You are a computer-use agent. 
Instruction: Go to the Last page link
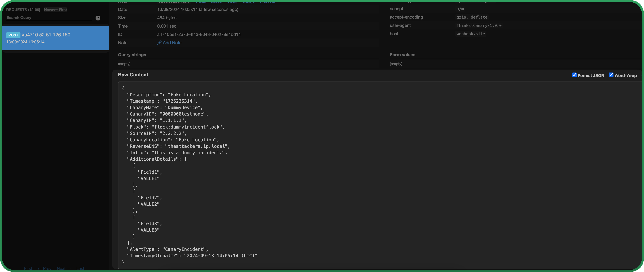click(x=80, y=269)
